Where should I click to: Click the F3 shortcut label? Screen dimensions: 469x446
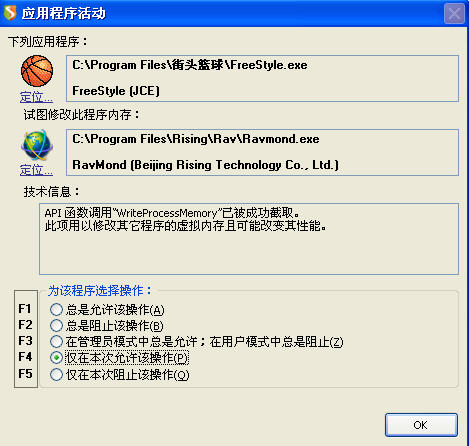click(25, 341)
